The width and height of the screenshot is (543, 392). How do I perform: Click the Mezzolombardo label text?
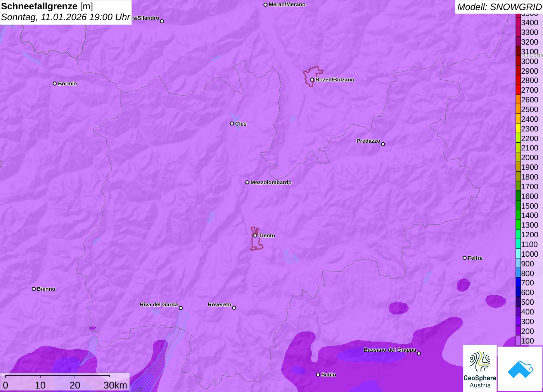271,182
